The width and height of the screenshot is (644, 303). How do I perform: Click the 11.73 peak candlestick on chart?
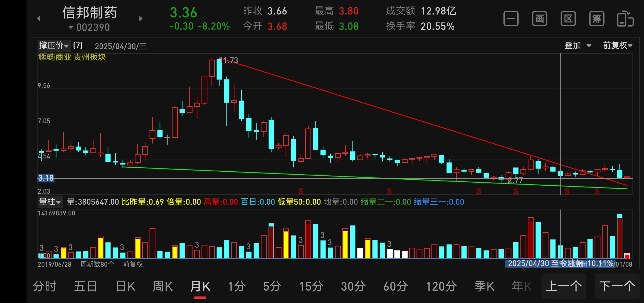click(219, 69)
